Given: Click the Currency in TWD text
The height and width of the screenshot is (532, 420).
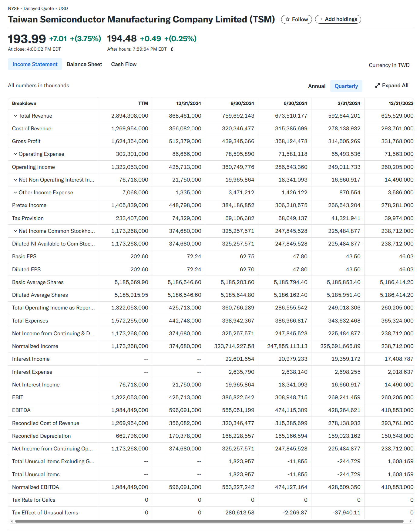Looking at the screenshot, I should (389, 65).
